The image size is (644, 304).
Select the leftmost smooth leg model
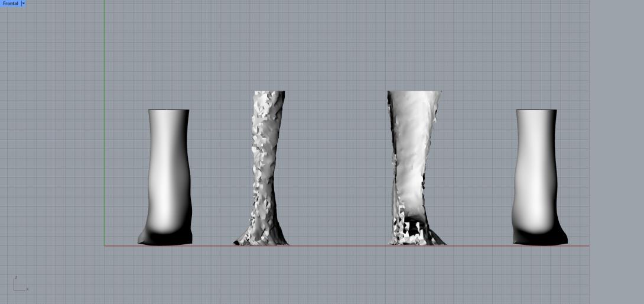point(168,177)
